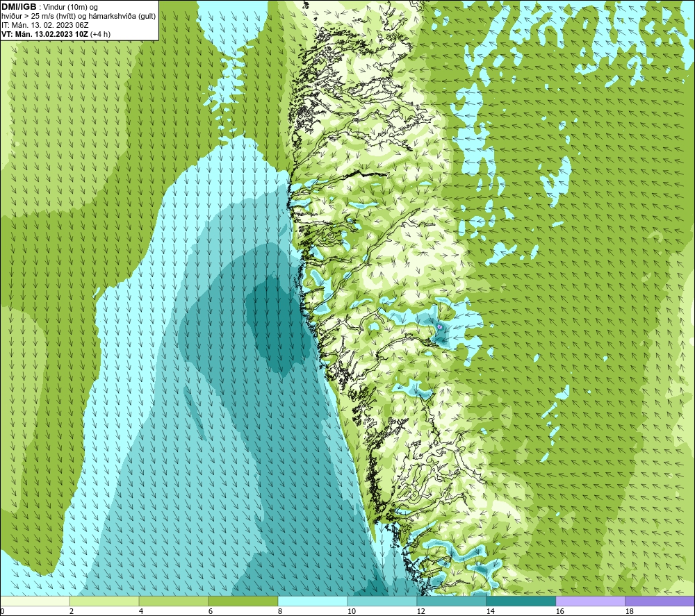Click the 4–6 m/s green color swatch
Image resolution: width=695 pixels, height=616 pixels.
coord(174,601)
